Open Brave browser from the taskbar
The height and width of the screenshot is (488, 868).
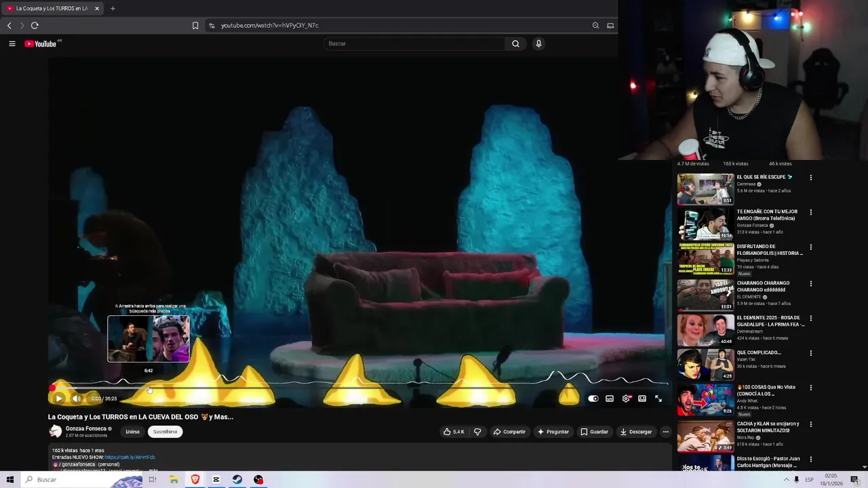pos(195,479)
